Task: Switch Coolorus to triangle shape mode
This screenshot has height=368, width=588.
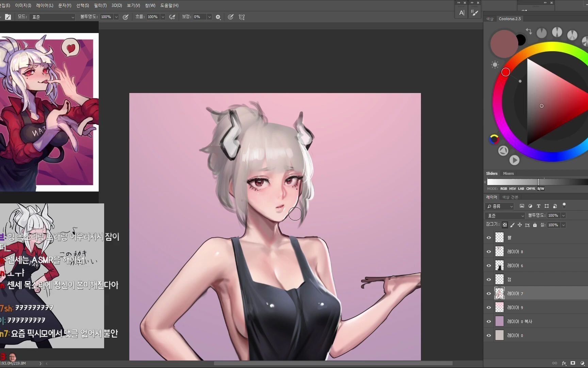Action: coord(503,151)
